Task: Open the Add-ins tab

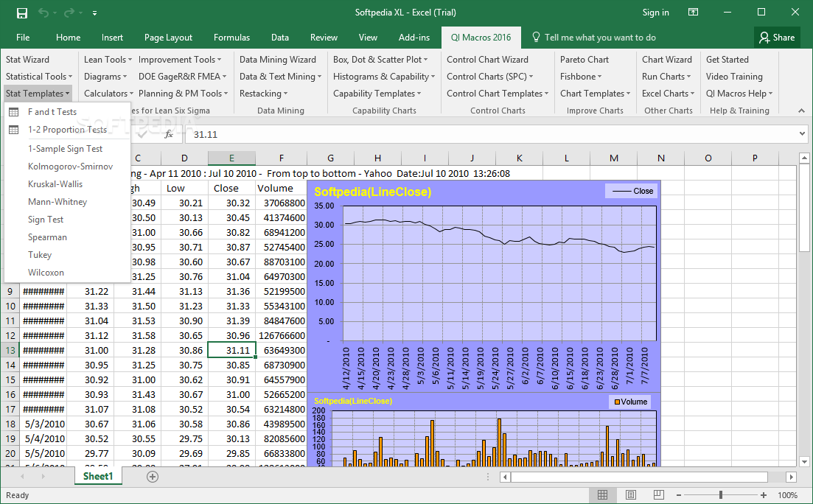Action: coord(414,38)
